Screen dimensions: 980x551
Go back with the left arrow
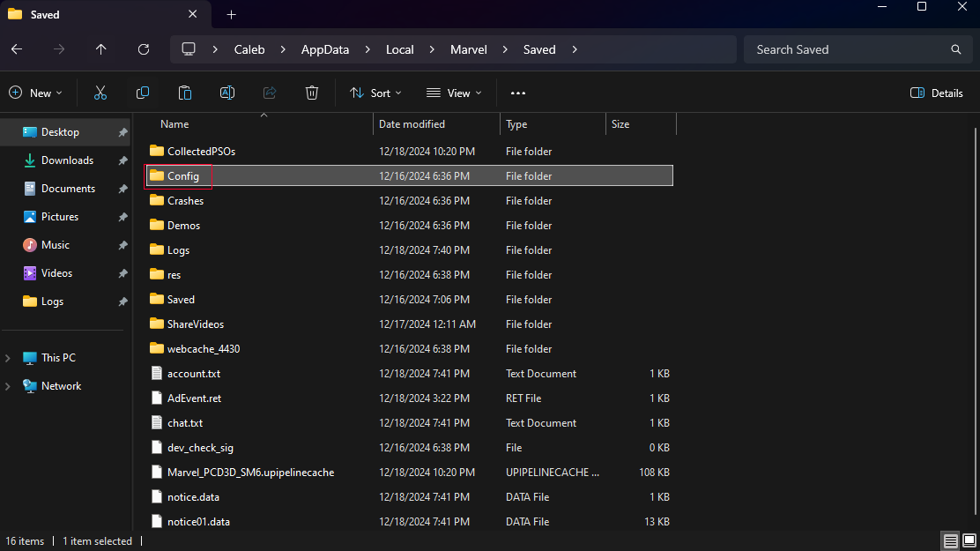click(x=17, y=49)
